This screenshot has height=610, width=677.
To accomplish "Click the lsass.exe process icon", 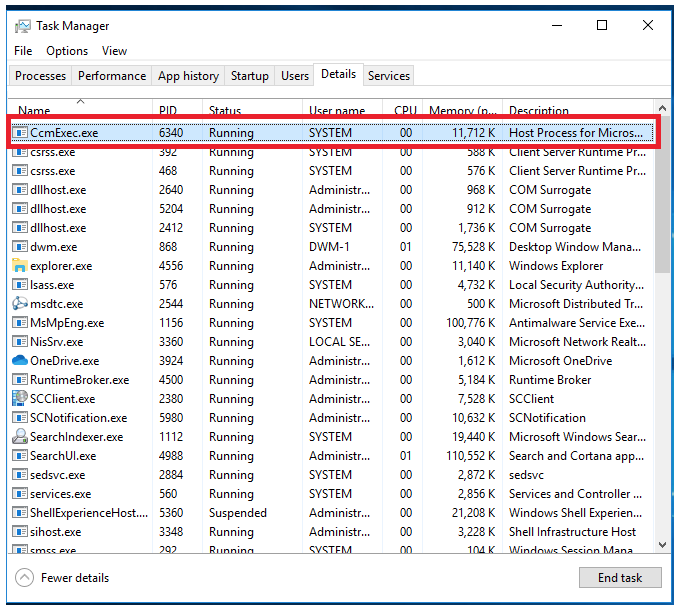I will (19, 284).
